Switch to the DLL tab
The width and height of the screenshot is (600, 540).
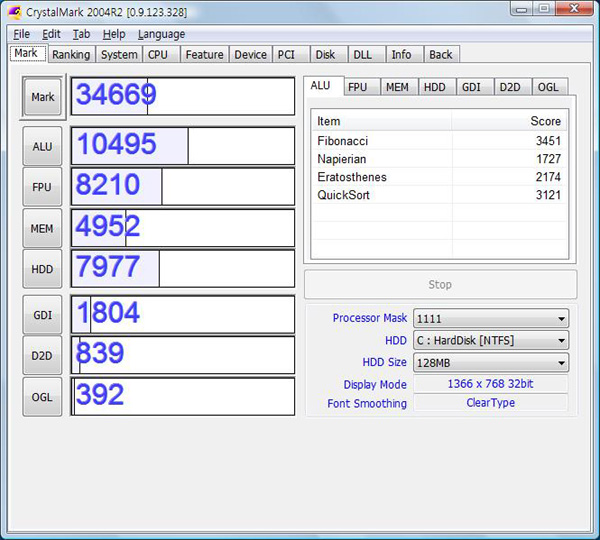click(x=367, y=55)
